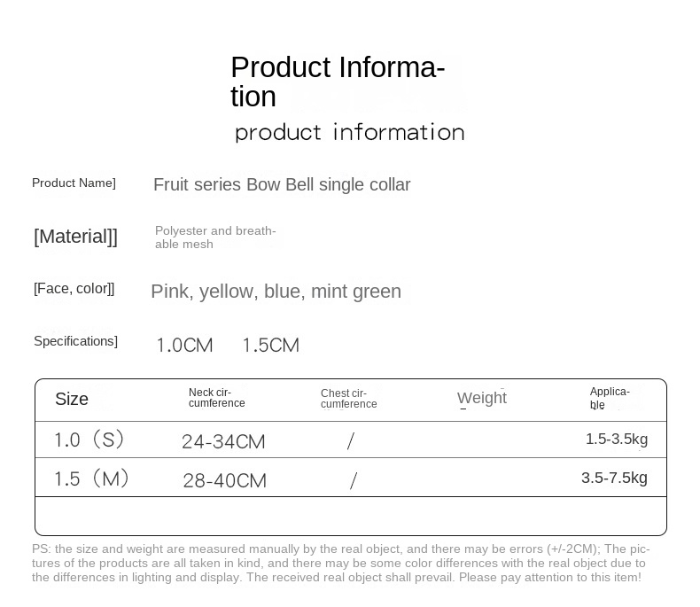Select the '[Face, color]]' label
The width and height of the screenshot is (700, 607).
pyautogui.click(x=74, y=289)
